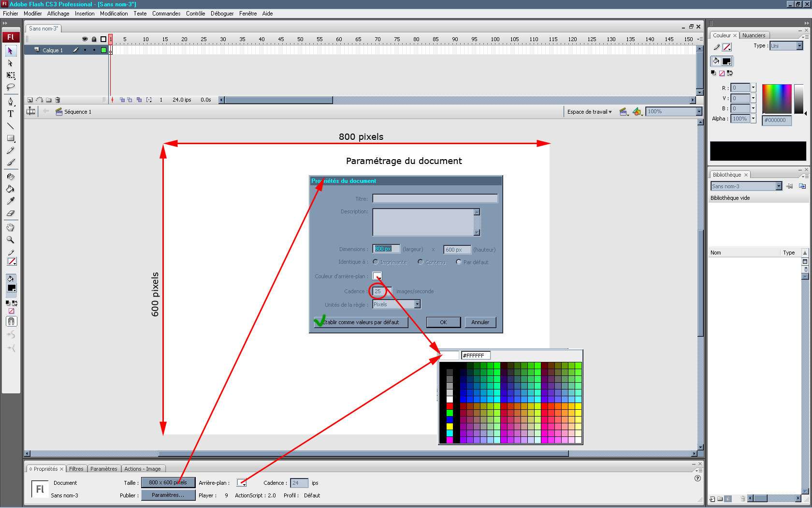Toggle visibility dot of Calque 1

[x=85, y=50]
